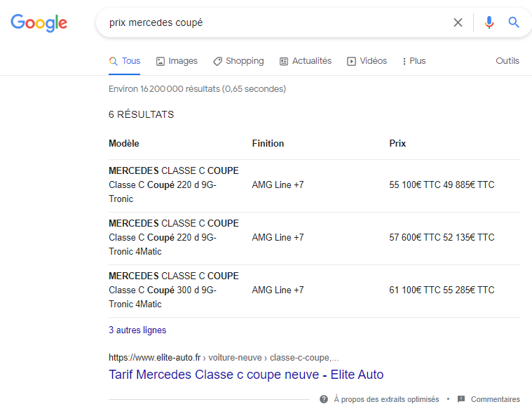Click the Commentaires feedback link
This screenshot has height=409, width=532.
pos(496,399)
